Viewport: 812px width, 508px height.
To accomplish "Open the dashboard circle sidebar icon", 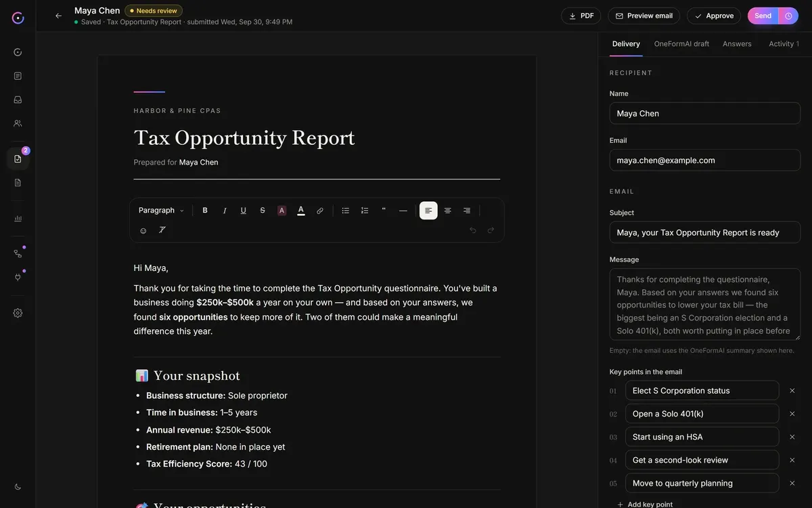I will click(18, 52).
